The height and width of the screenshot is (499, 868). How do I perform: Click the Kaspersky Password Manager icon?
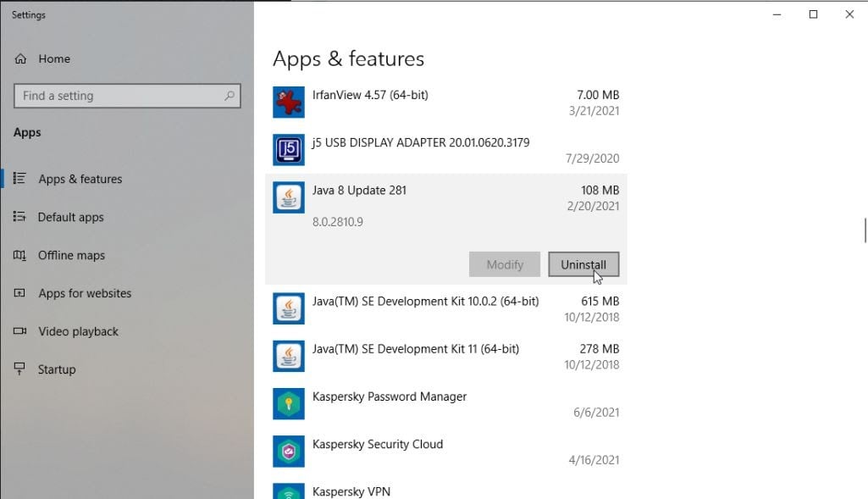[289, 403]
